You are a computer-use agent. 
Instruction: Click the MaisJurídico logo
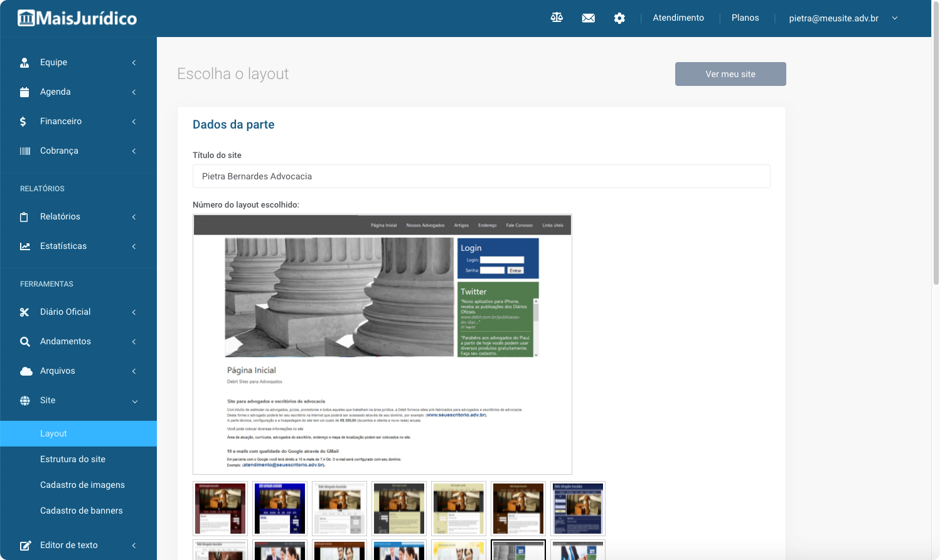coord(77,18)
